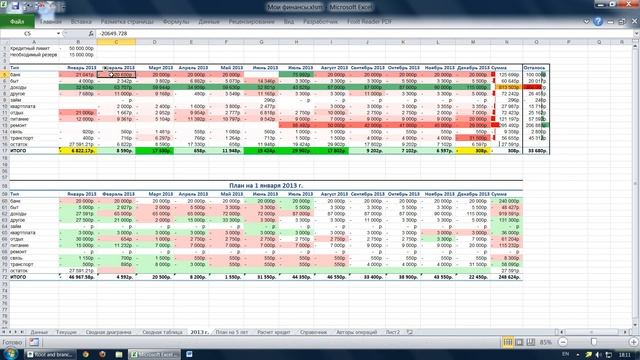Select column G header
The height and width of the screenshot is (360, 640).
click(x=261, y=42)
